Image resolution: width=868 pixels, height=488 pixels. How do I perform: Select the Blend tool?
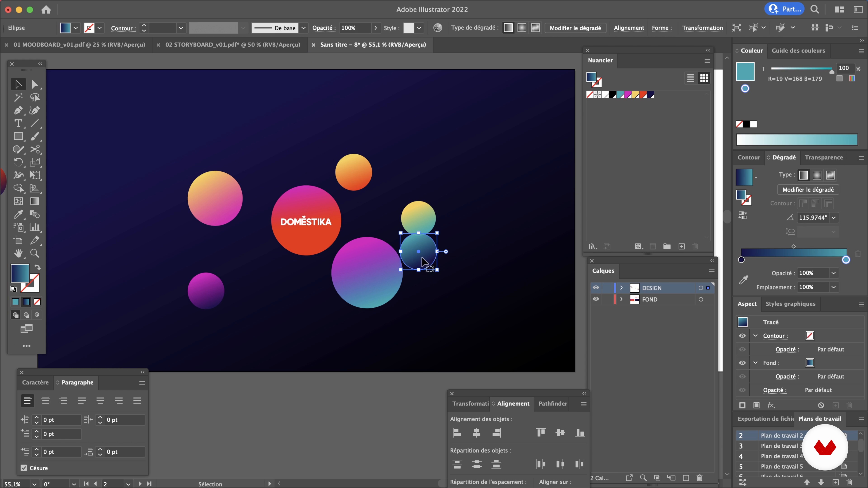click(35, 214)
